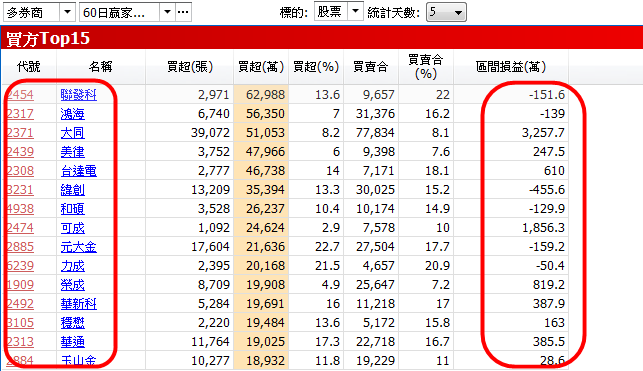Sort by the 買超(%) column header
Image resolution: width=643 pixels, height=371 pixels.
(316, 66)
